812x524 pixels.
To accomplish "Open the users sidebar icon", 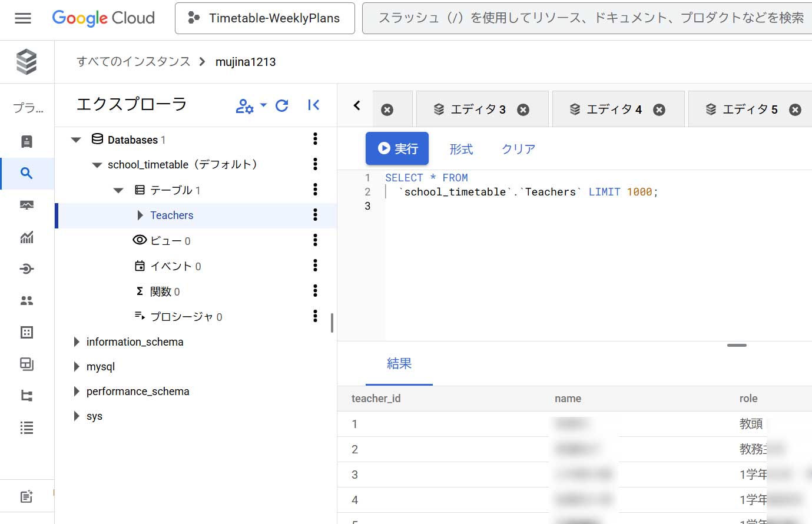I will tap(26, 301).
